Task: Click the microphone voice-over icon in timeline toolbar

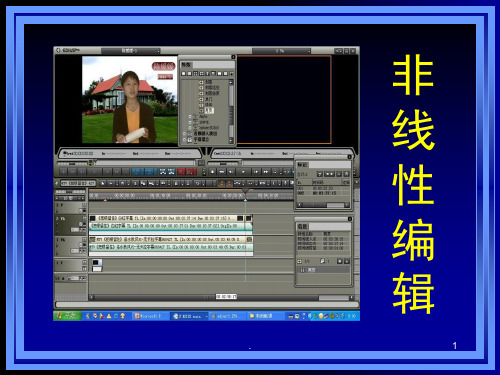Action: [285, 183]
